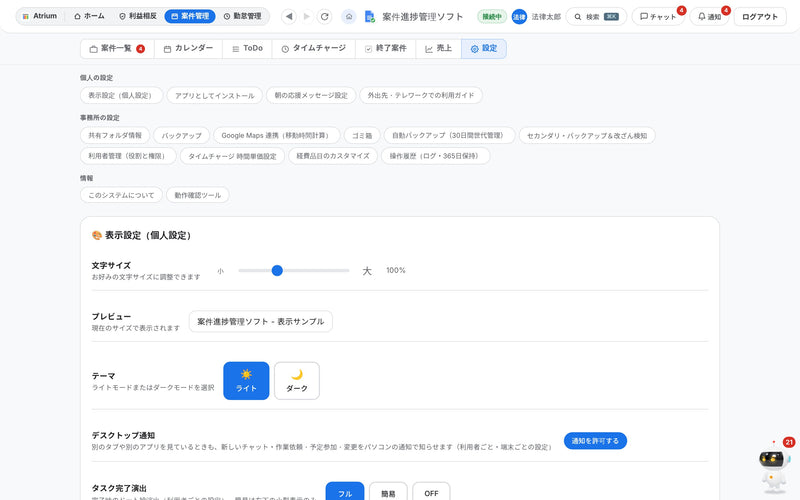Click the 文字サイズ slider handle

tap(277, 270)
